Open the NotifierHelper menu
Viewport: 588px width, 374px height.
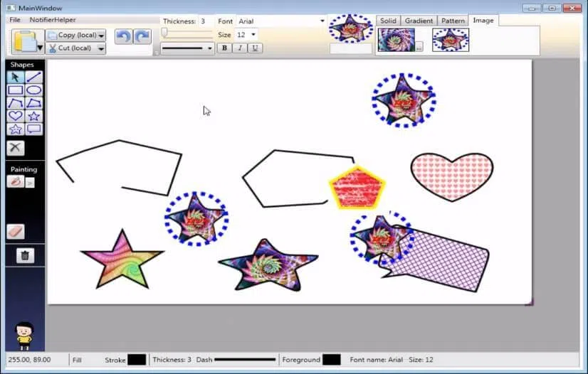click(53, 20)
